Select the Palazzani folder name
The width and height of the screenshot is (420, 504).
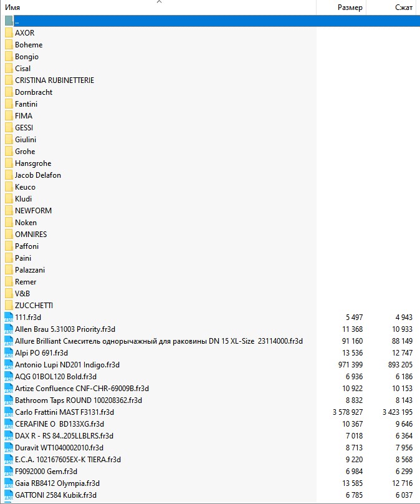[30, 270]
